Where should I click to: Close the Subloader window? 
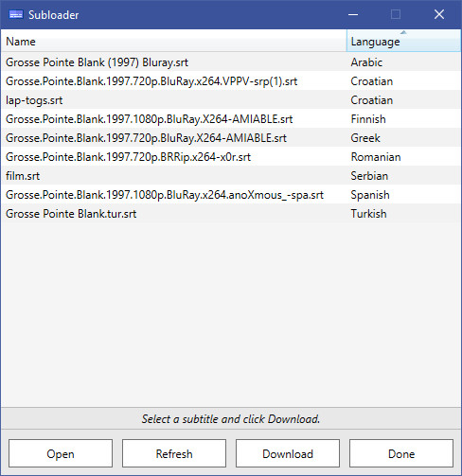click(x=439, y=14)
